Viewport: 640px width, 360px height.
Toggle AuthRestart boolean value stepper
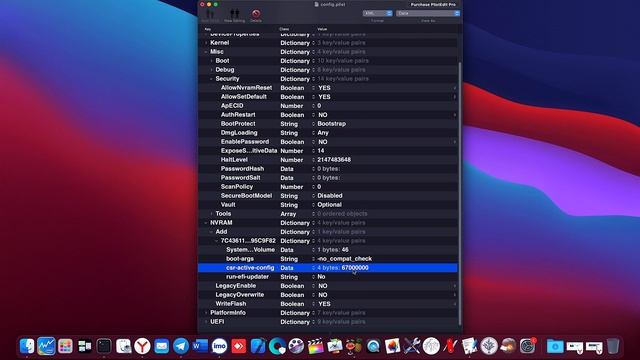click(455, 115)
